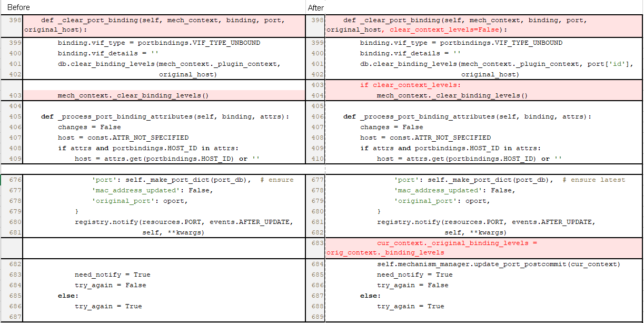This screenshot has height=323, width=644.
Task: Select line number 410 in the After pane
Action: pos(318,159)
